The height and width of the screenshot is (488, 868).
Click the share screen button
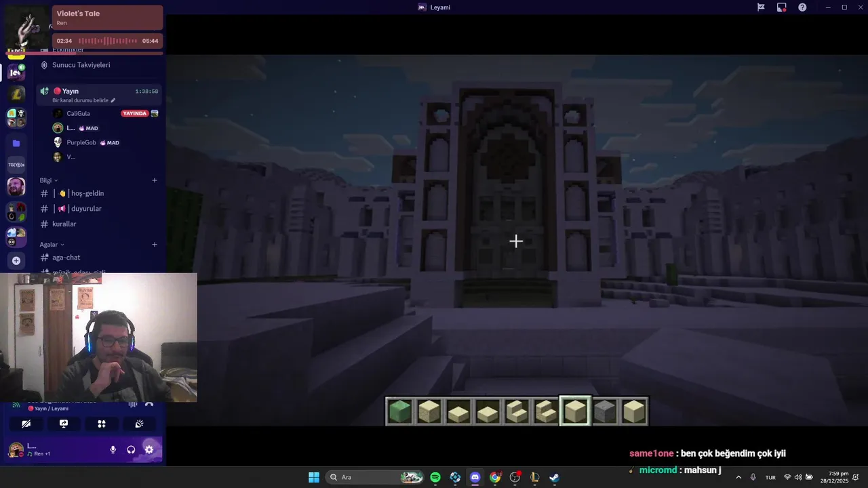click(64, 424)
